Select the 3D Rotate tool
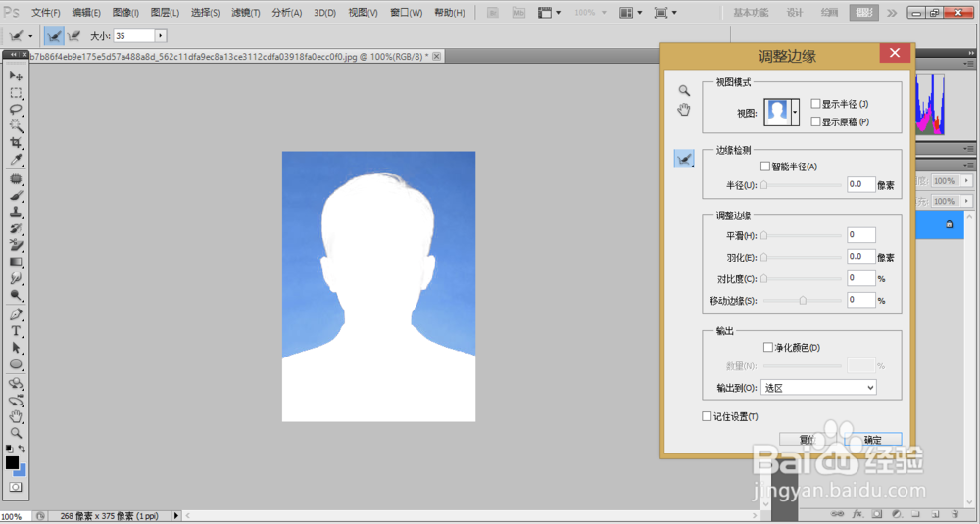The image size is (980, 524). click(x=16, y=384)
